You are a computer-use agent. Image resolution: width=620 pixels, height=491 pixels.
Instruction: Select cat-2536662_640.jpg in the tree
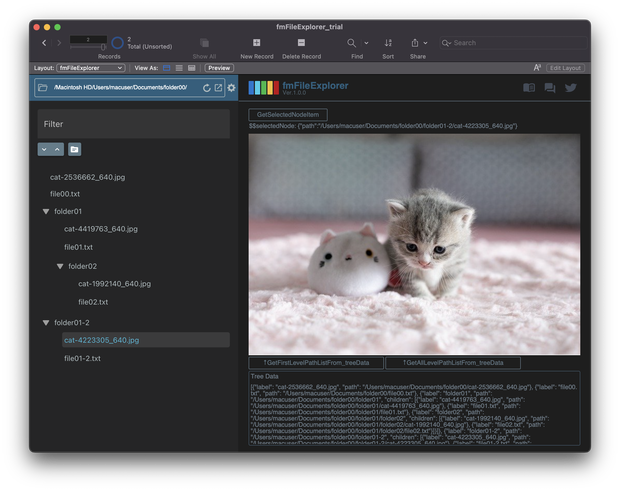click(87, 177)
